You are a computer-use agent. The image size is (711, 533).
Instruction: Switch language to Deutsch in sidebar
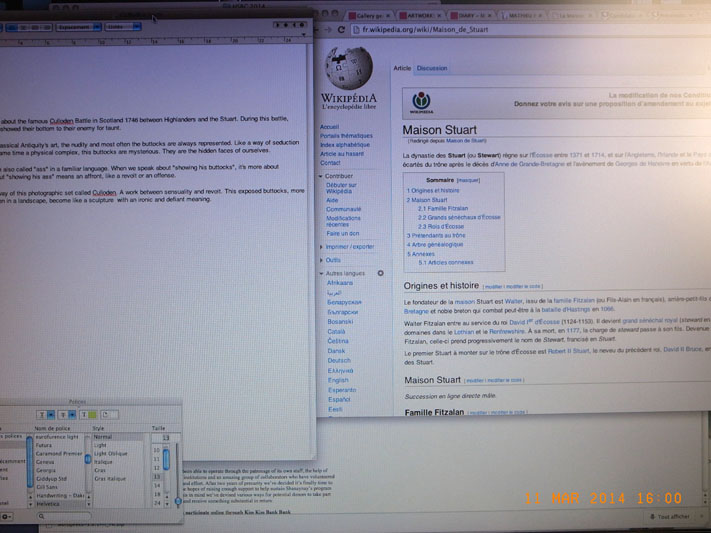pos(339,361)
